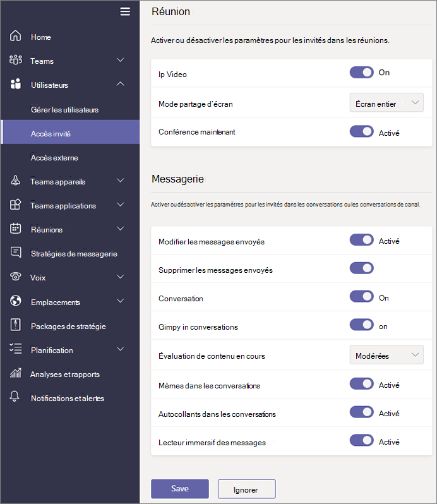Open the Mode partage d'écran dropdown
437x504 pixels.
[x=386, y=102]
